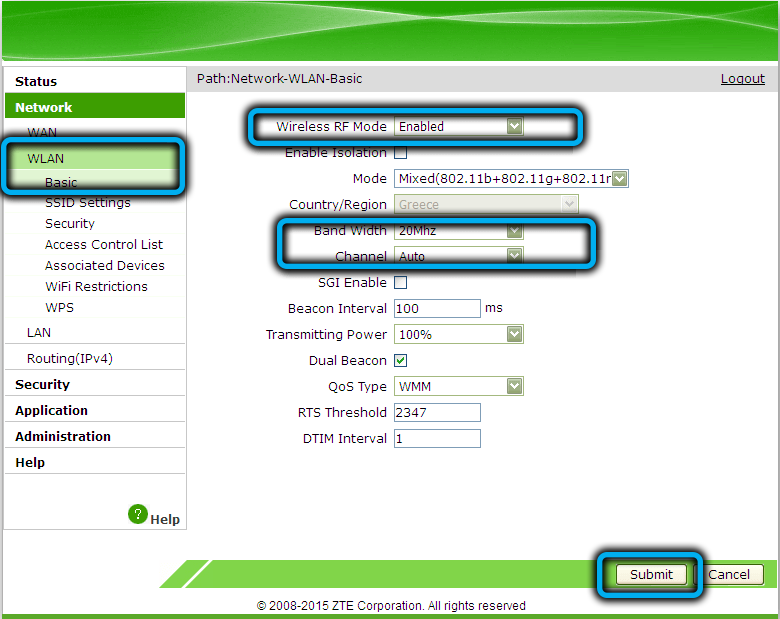
Task: Open the Basic WLAN page
Action: click(61, 182)
